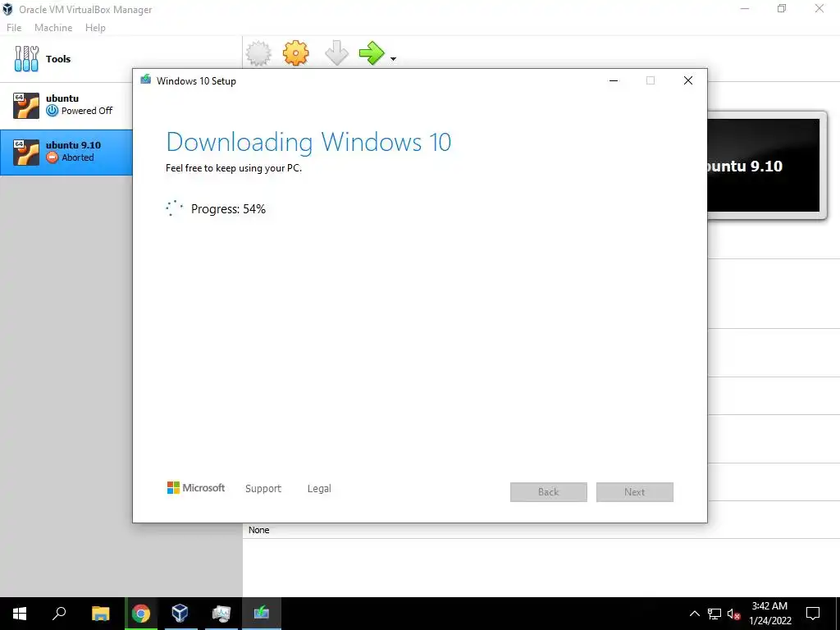This screenshot has height=630, width=840.
Task: Click the ubuntu 9.10 VM's OS icon
Action: click(x=26, y=152)
